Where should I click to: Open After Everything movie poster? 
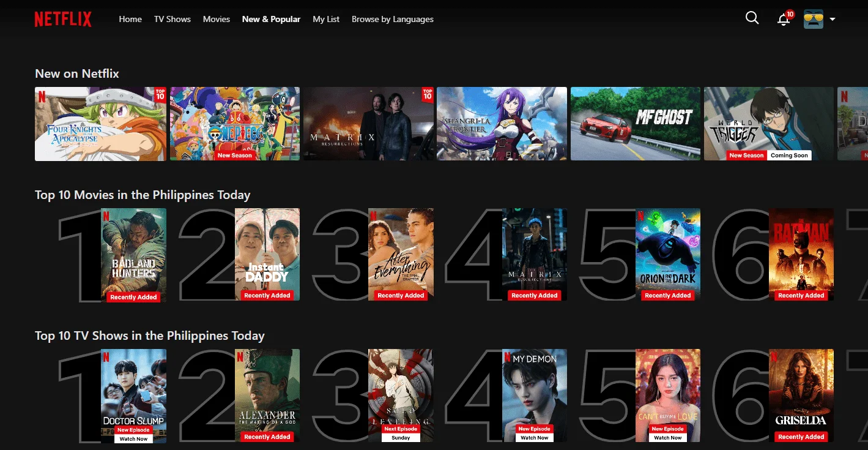point(401,255)
